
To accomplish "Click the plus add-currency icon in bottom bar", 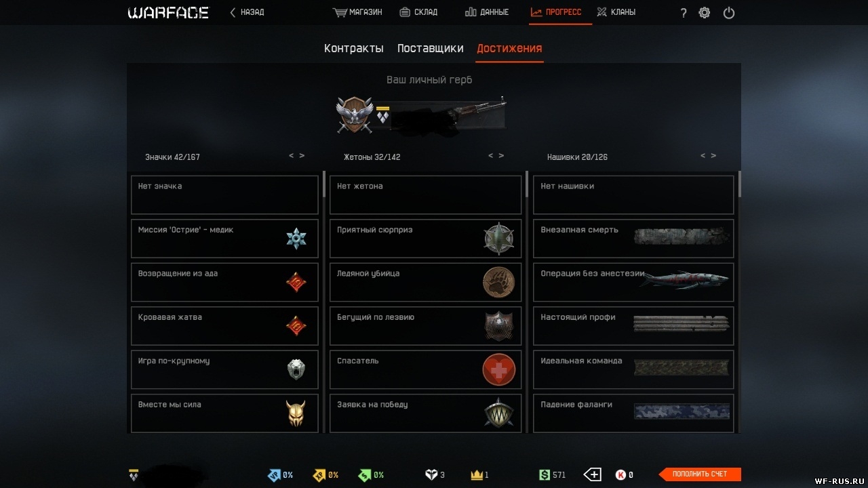I will [593, 474].
